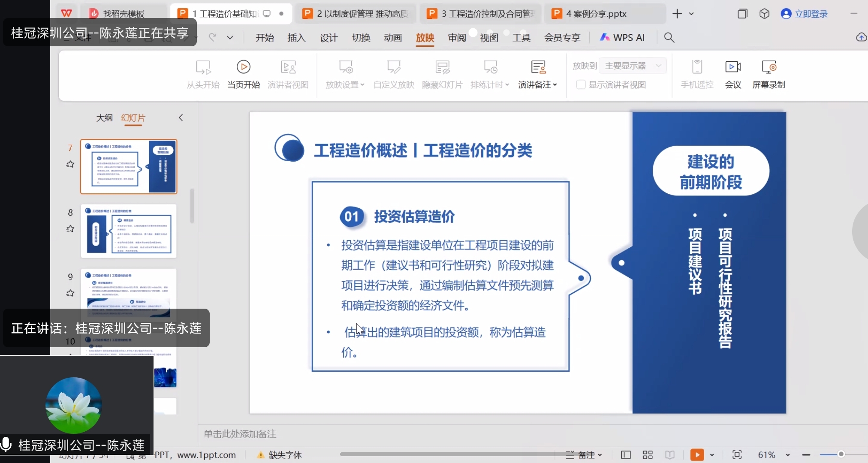The image size is (868, 463).
Task: Start slideshow from current page (当页开始)
Action: pyautogui.click(x=244, y=75)
